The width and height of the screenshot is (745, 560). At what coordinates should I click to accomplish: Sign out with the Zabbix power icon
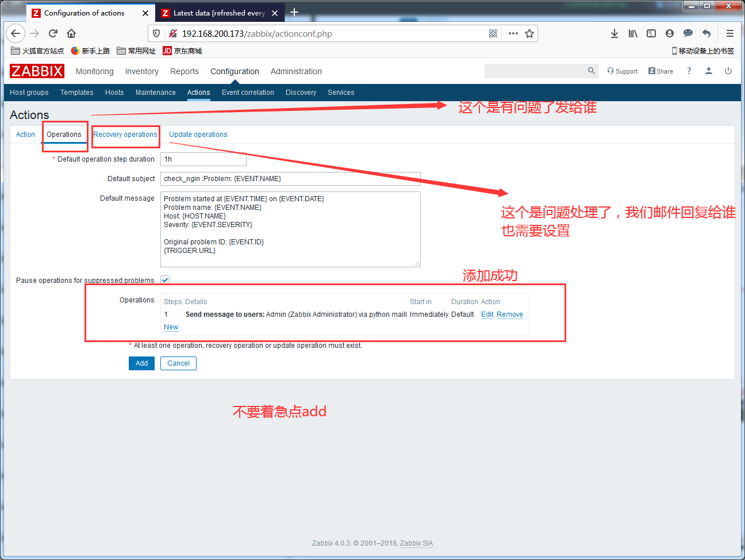(728, 71)
